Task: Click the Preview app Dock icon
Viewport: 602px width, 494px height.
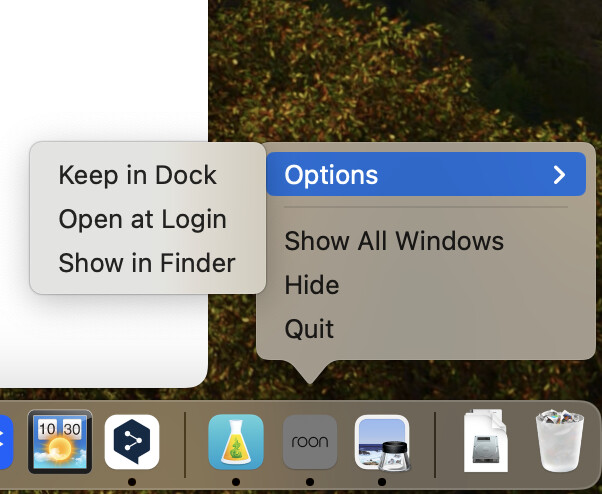Action: [x=382, y=443]
